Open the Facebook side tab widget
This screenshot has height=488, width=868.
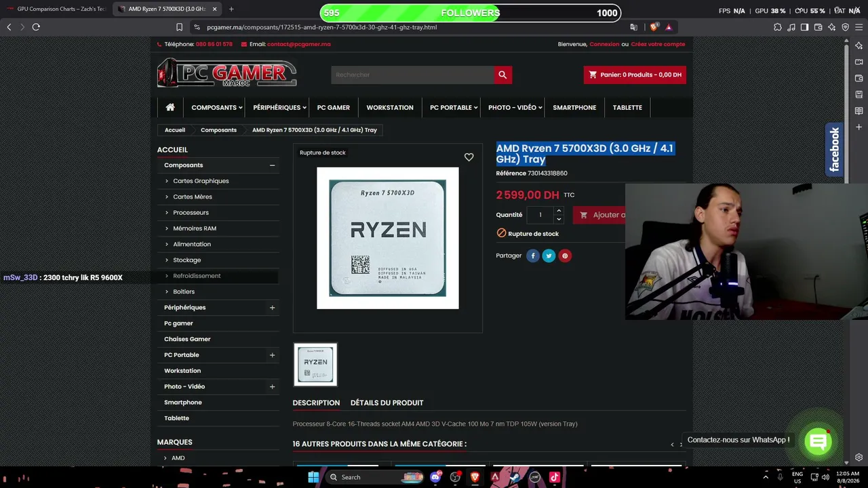click(x=834, y=150)
